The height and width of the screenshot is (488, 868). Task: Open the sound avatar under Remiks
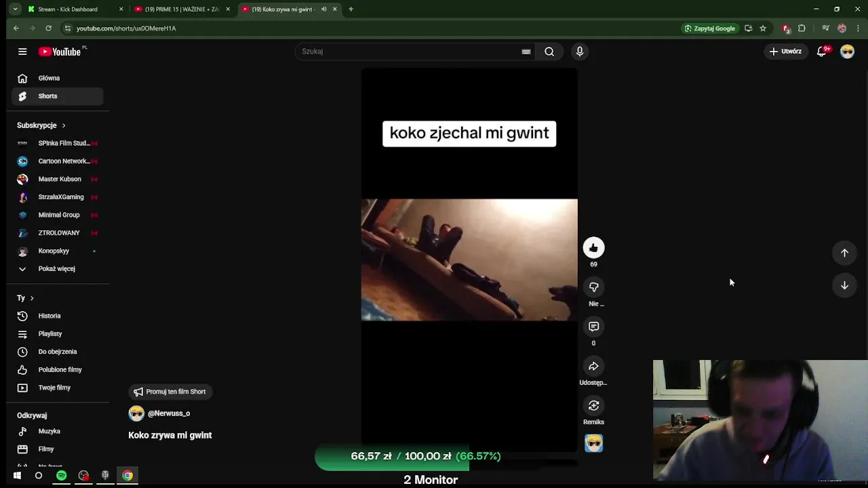[x=593, y=443]
